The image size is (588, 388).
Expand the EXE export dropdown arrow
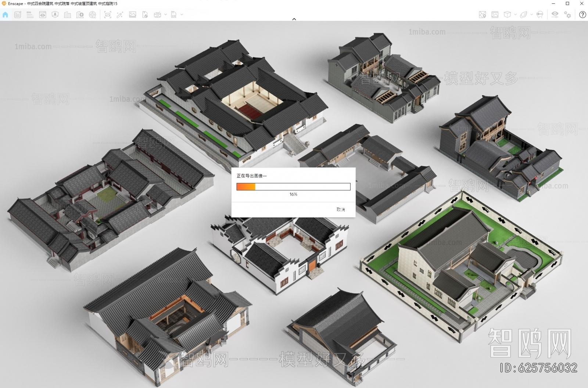click(x=182, y=15)
